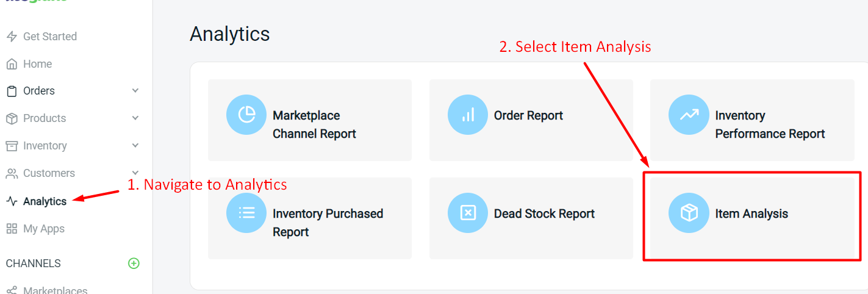Viewport: 868px width, 294px height.
Task: Go to Marketplaces under Channels
Action: point(55,290)
